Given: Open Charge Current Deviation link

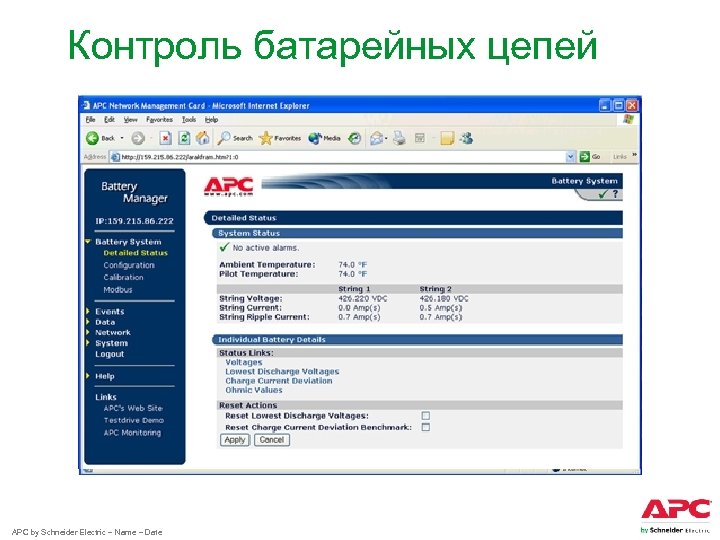Looking at the screenshot, I should 278,381.
